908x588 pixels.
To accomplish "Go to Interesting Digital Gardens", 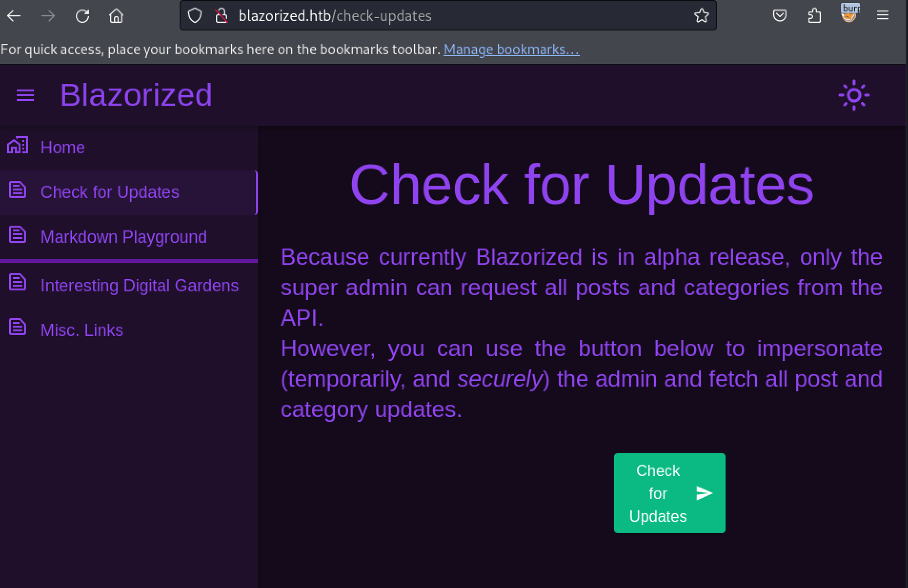I will pyautogui.click(x=139, y=286).
